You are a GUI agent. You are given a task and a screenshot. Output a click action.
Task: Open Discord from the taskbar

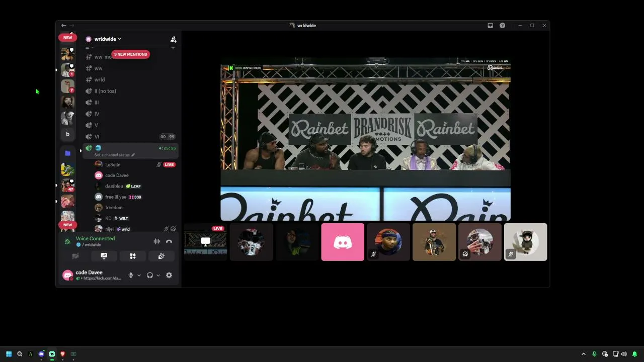point(41,354)
